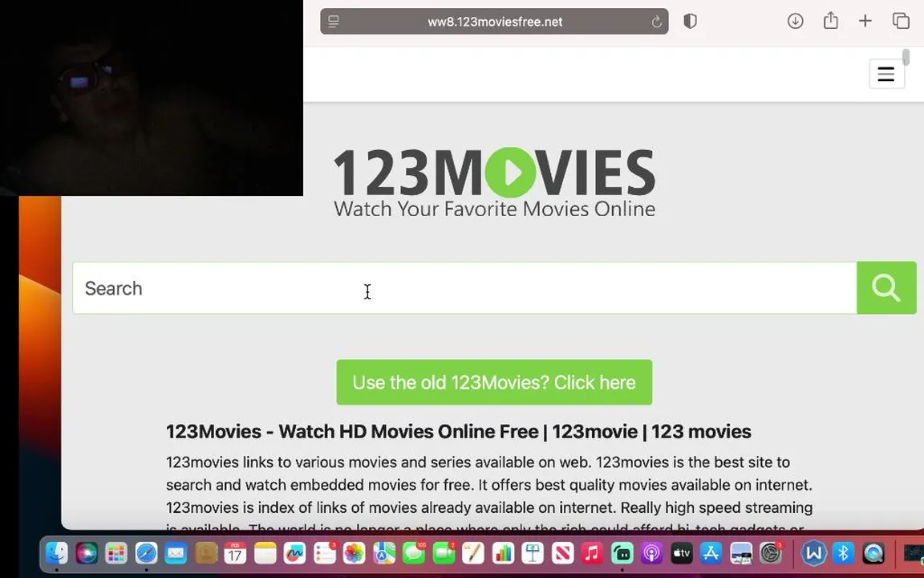Open Streamlabs app in the Dock
924x578 pixels.
(x=622, y=553)
